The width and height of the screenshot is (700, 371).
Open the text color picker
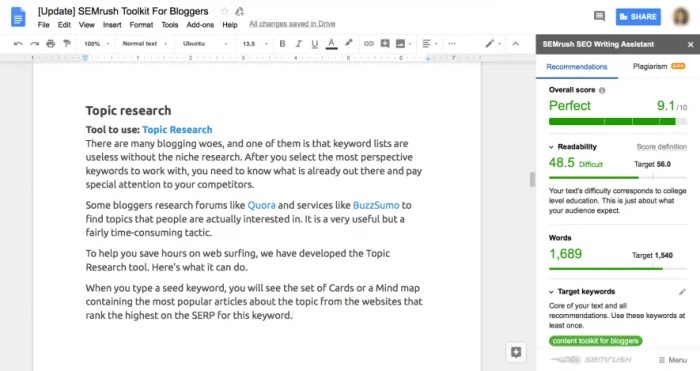click(x=331, y=44)
